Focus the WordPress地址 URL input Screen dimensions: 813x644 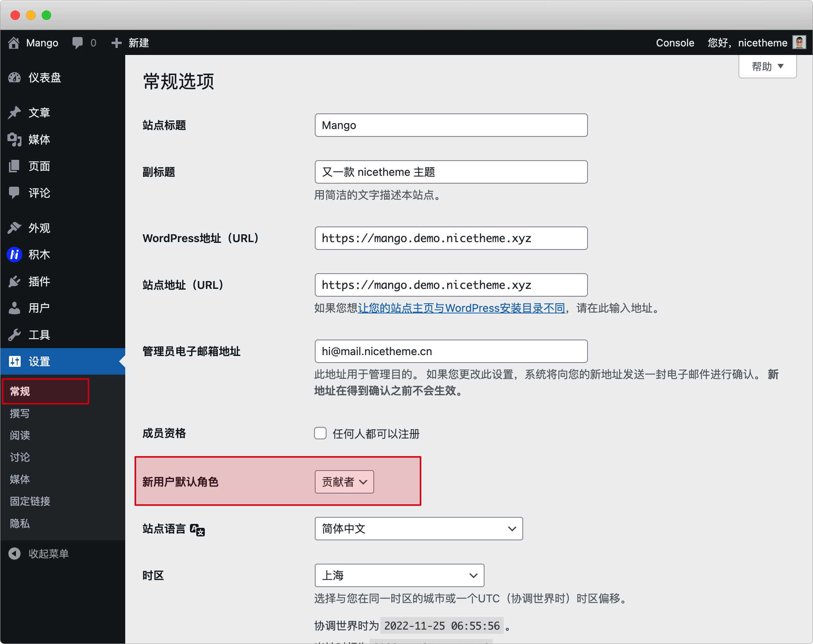click(x=451, y=238)
